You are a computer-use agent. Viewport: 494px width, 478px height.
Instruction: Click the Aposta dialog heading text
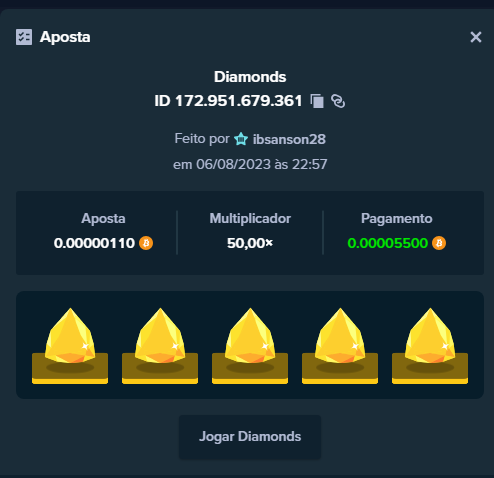(65, 37)
